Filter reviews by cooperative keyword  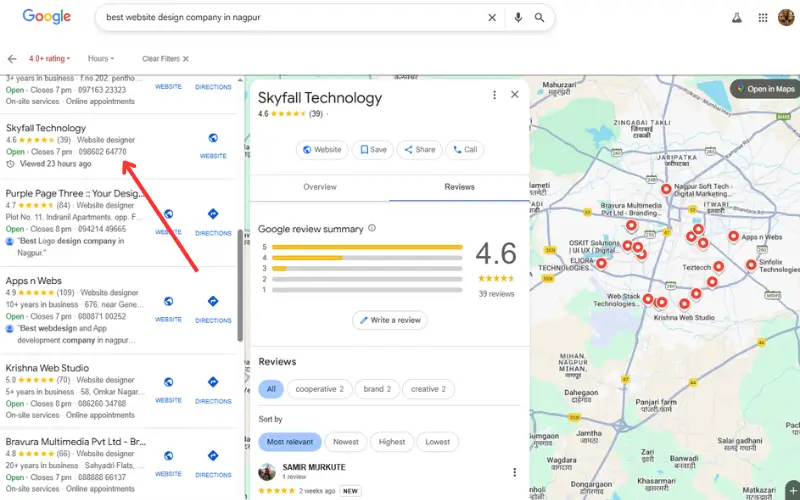click(x=319, y=389)
